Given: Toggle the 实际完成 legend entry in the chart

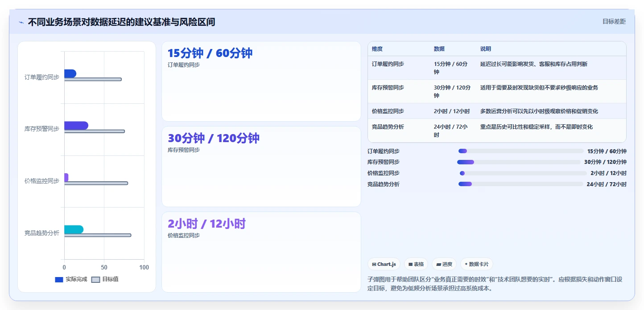Looking at the screenshot, I should pyautogui.click(x=71, y=279).
